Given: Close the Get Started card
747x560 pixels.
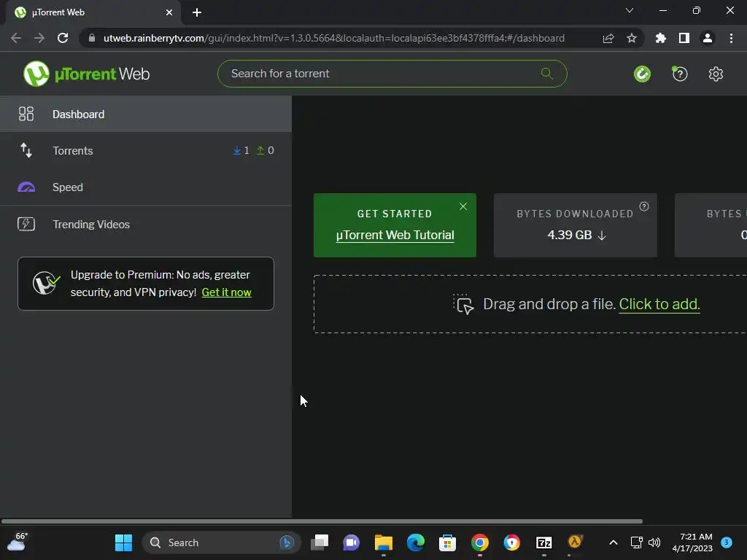Looking at the screenshot, I should tap(463, 206).
